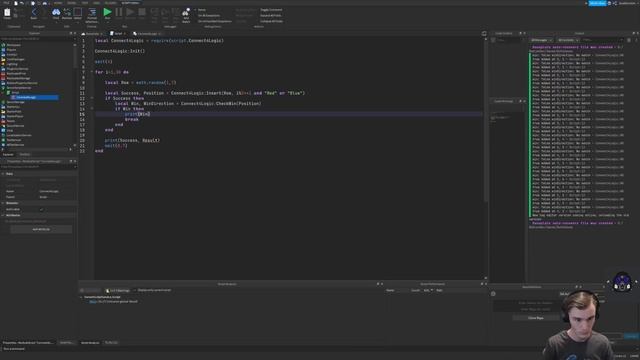Click the Script Analysis warning entry link

[x=93, y=302]
